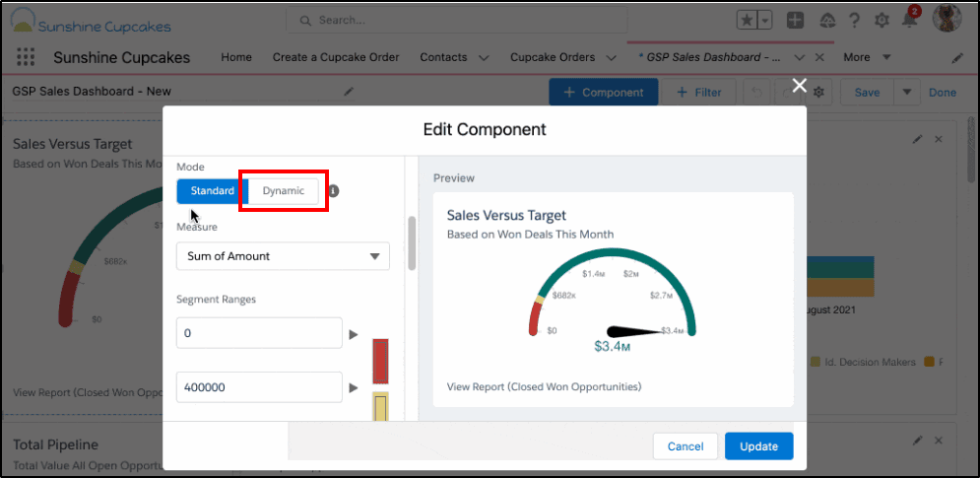Click the 400000 segment range field

pos(259,387)
